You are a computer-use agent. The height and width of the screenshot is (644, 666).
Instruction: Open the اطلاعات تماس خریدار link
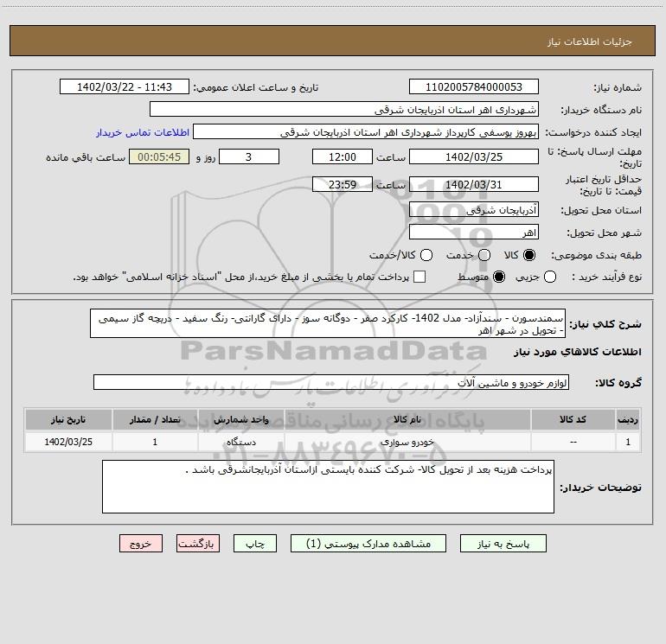coord(143,132)
